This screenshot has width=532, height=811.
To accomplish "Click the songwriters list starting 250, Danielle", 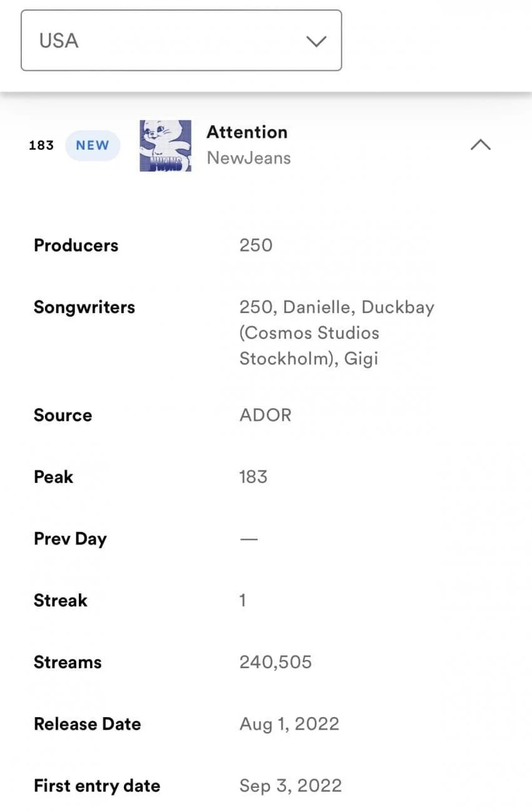I will (x=337, y=333).
